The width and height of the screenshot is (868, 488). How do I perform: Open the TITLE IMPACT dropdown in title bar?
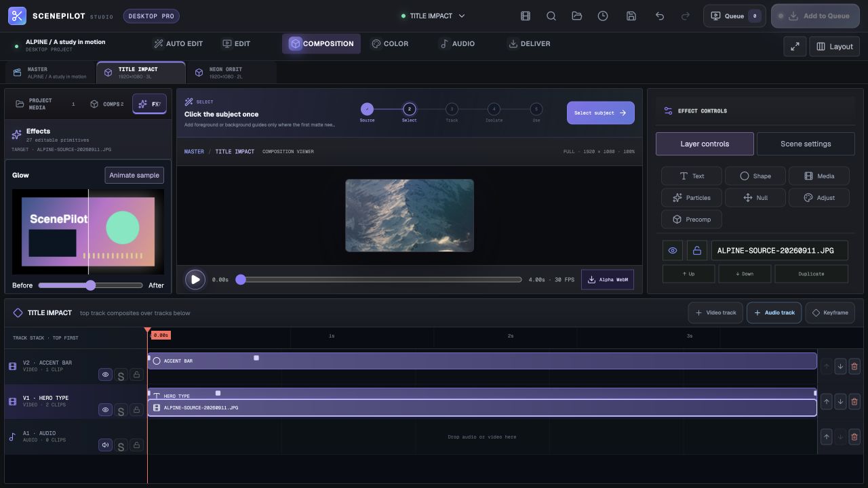(x=433, y=16)
